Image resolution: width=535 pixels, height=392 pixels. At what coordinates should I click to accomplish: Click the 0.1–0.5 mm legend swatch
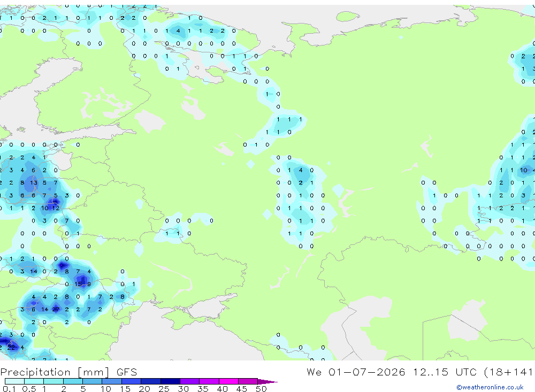[14, 381]
